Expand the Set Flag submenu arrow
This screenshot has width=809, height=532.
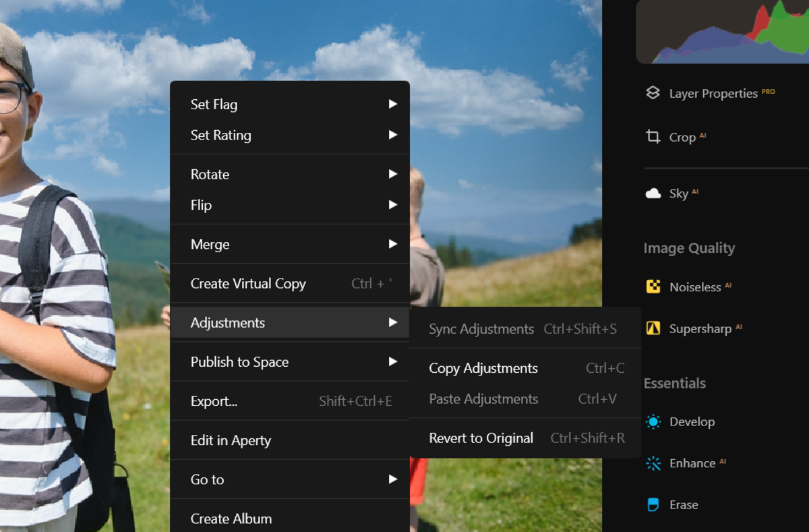pyautogui.click(x=392, y=105)
